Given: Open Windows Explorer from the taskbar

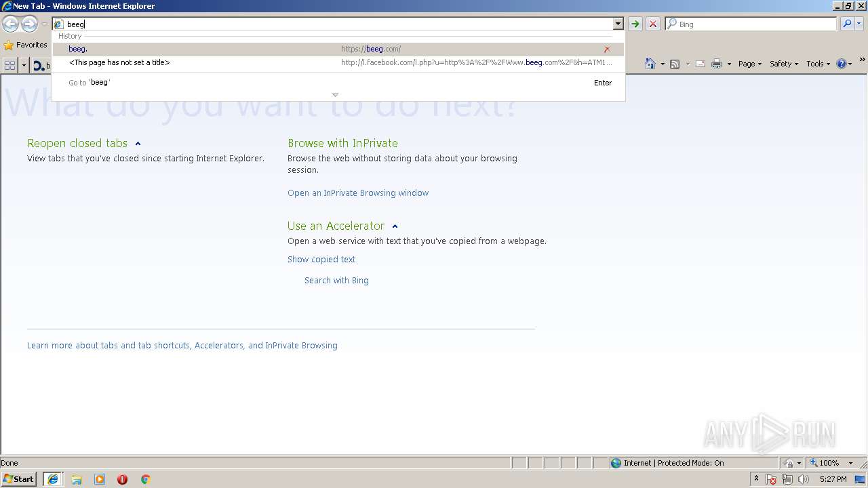Looking at the screenshot, I should point(77,479).
